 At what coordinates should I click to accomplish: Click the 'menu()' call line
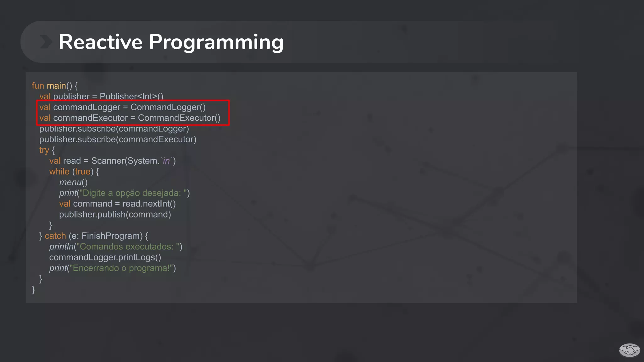pyautogui.click(x=74, y=182)
